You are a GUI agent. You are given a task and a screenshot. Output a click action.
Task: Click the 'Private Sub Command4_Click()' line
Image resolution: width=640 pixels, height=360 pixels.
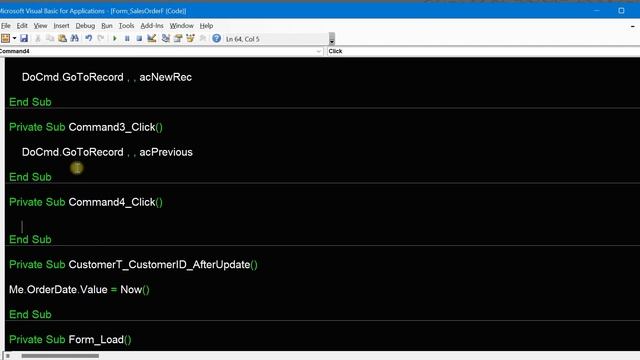pyautogui.click(x=86, y=202)
